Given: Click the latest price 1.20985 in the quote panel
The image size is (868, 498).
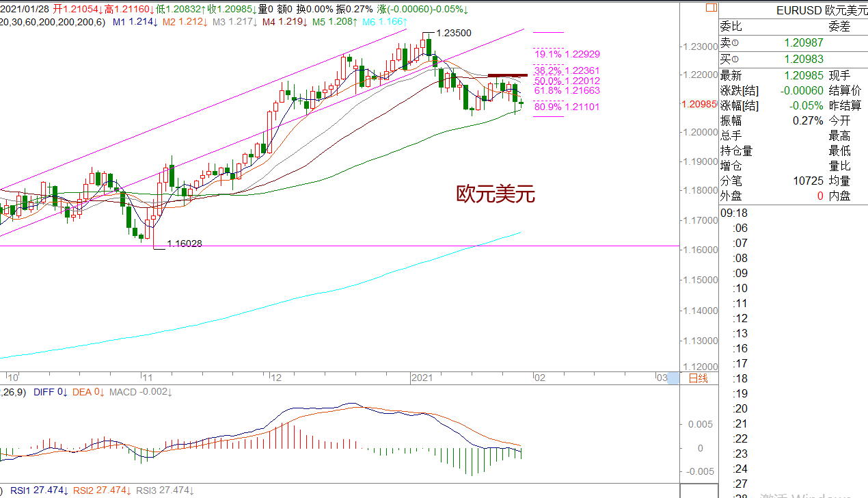Looking at the screenshot, I should [804, 75].
